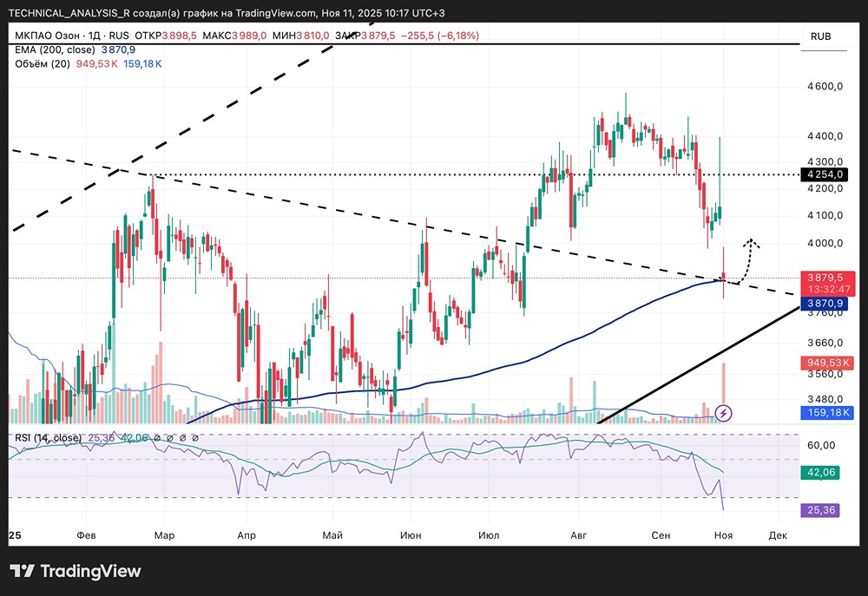Click the TradingView logo at the bottom
The width and height of the screenshot is (868, 596).
pos(76,571)
